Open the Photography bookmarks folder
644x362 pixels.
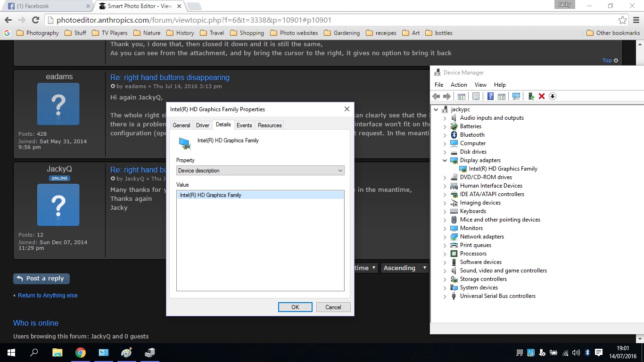[38, 33]
